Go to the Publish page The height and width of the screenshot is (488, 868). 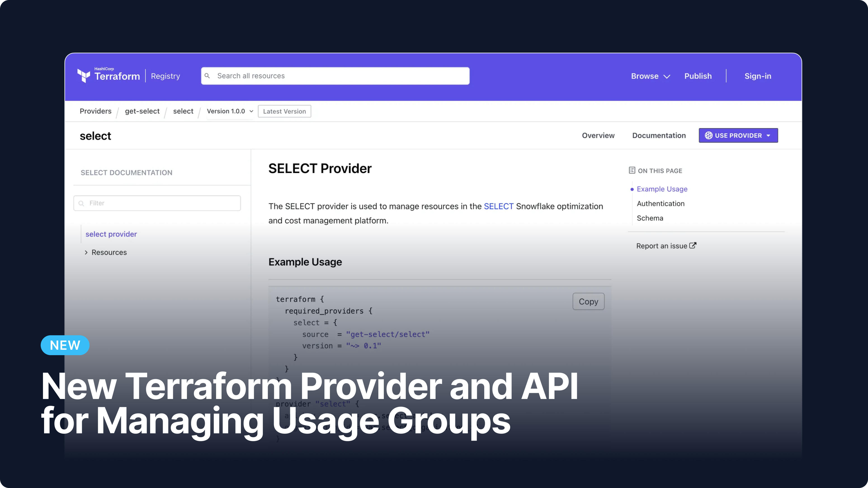coord(698,76)
